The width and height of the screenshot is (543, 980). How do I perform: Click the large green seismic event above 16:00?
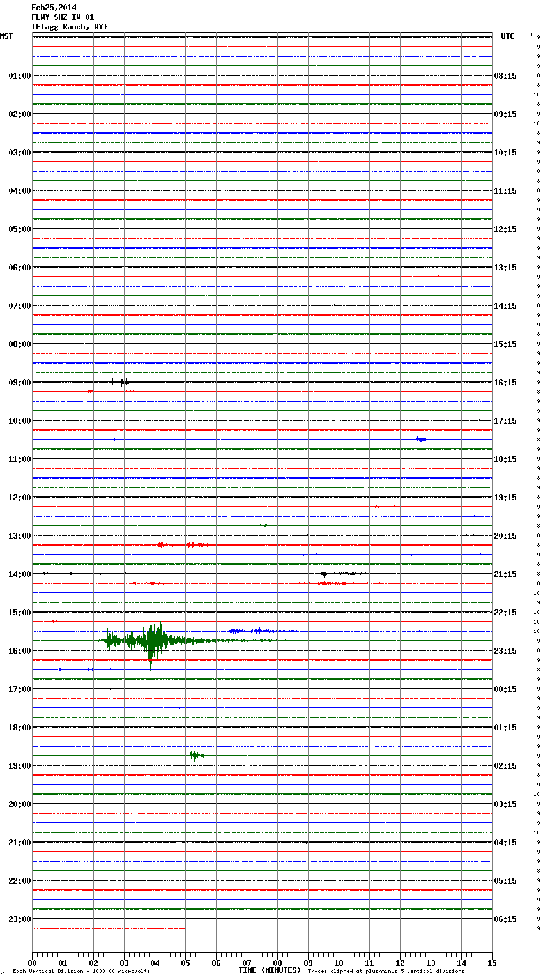tap(152, 641)
